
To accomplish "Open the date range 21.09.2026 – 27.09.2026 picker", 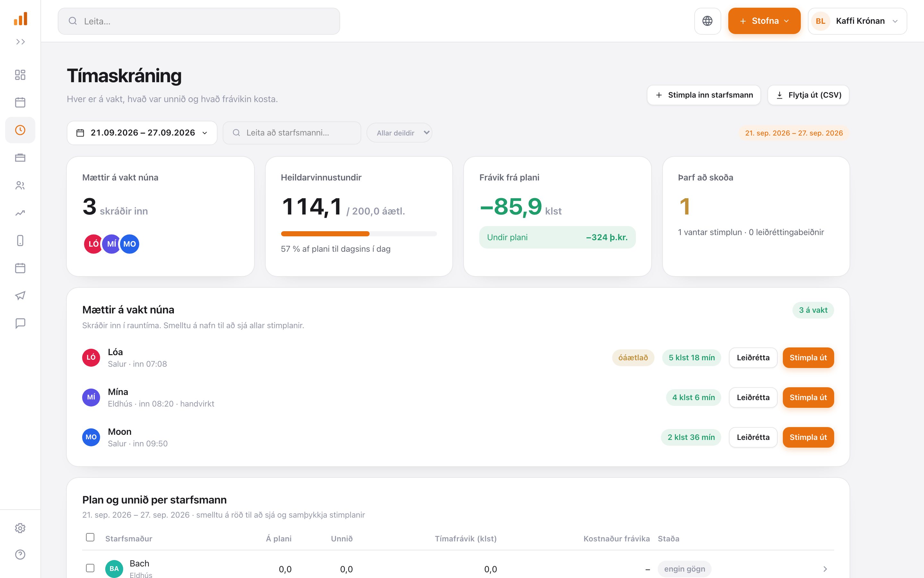I will tap(142, 133).
